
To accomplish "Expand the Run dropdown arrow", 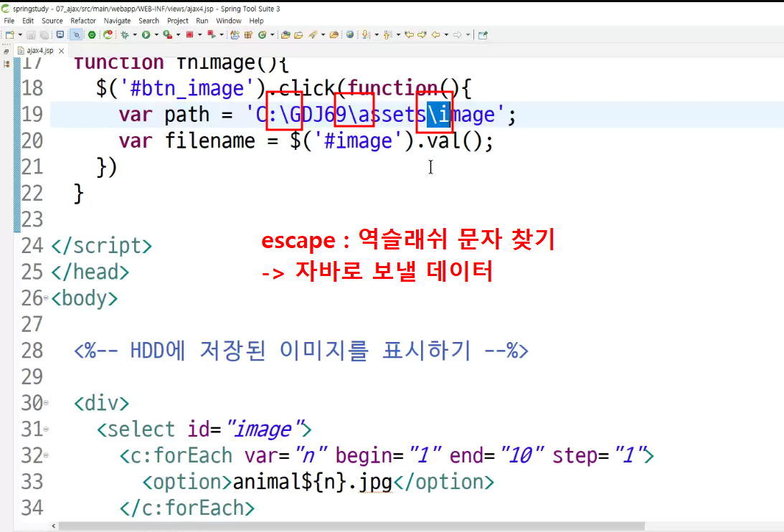I will coord(156,35).
